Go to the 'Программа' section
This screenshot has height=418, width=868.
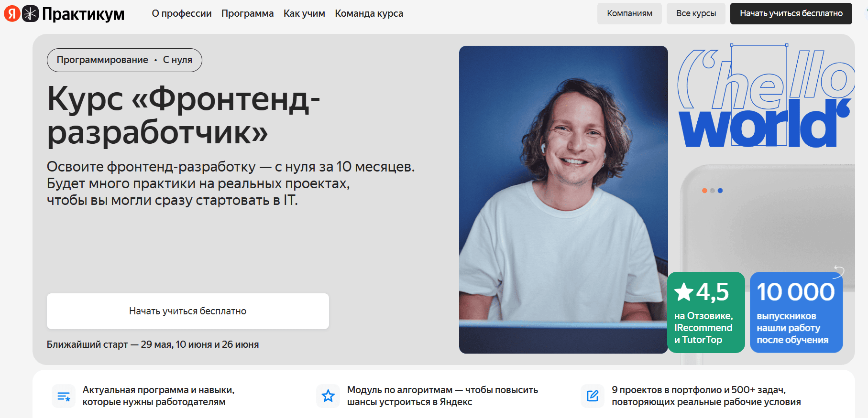pyautogui.click(x=247, y=13)
